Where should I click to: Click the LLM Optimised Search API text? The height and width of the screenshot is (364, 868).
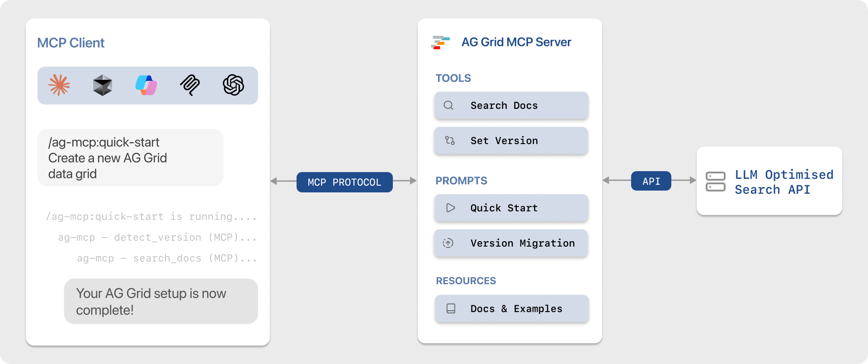click(x=783, y=182)
